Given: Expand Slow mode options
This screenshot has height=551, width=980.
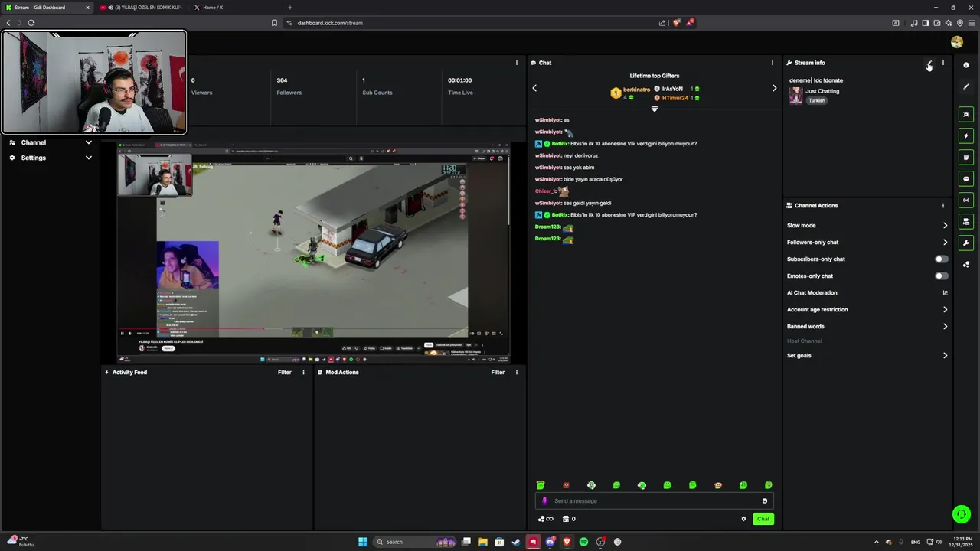Looking at the screenshot, I should (867, 225).
